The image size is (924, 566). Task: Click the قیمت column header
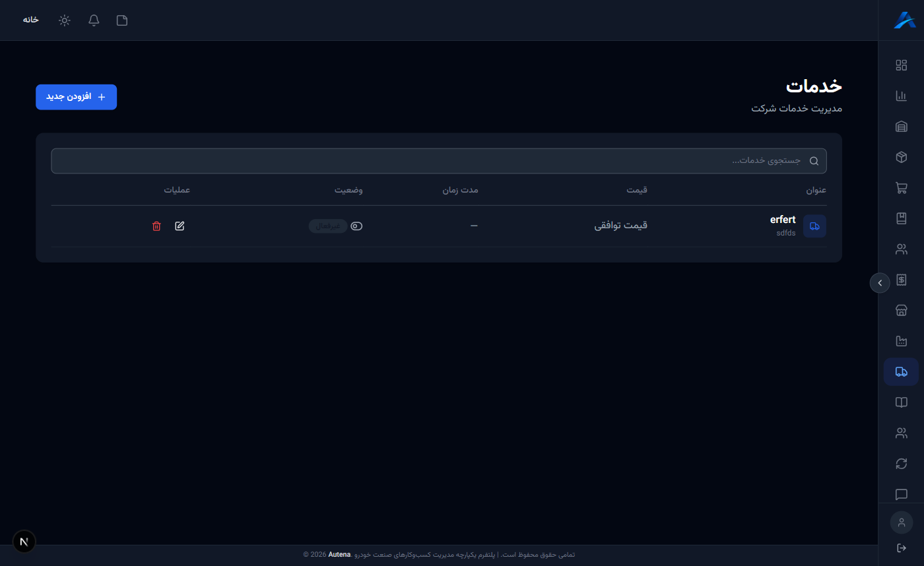[637, 190]
